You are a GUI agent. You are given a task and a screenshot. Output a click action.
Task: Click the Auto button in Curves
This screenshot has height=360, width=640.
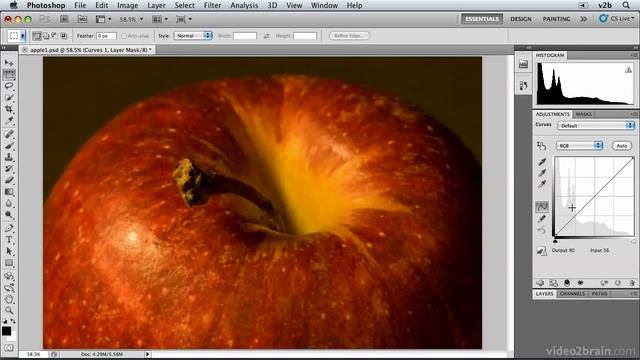point(622,146)
